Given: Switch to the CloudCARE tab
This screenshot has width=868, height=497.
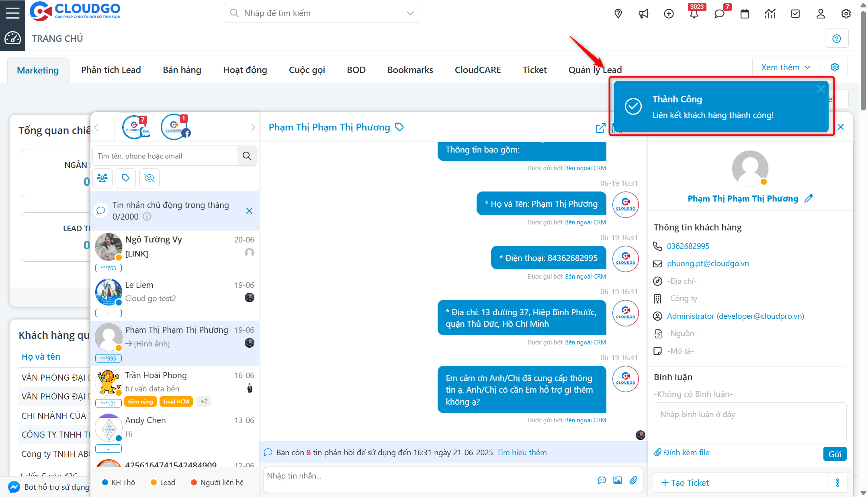Looking at the screenshot, I should 477,69.
